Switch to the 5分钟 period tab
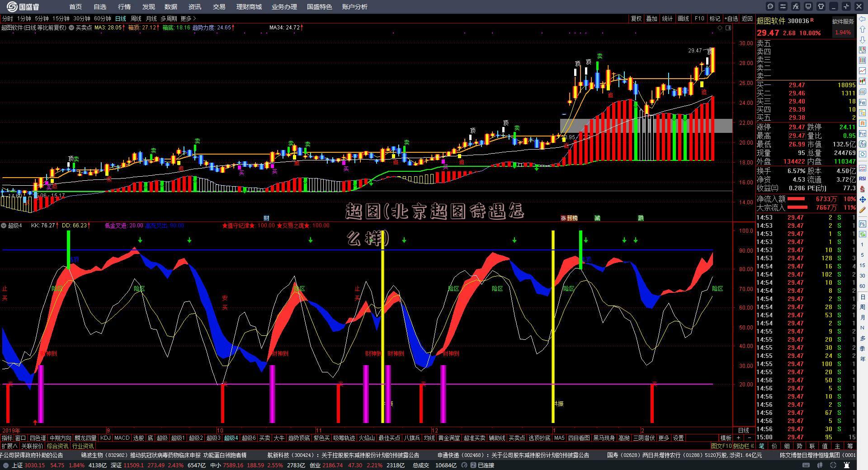Viewport: 868px width, 470px height. [x=42, y=19]
